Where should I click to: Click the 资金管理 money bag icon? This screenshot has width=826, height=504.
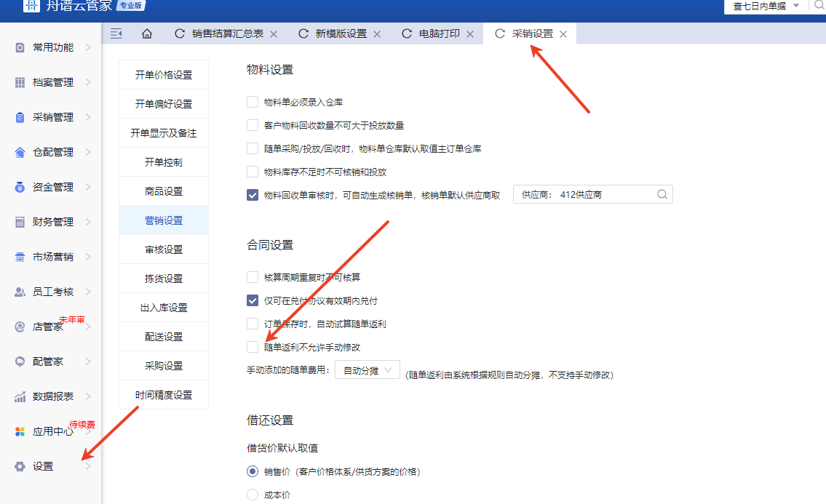(20, 187)
